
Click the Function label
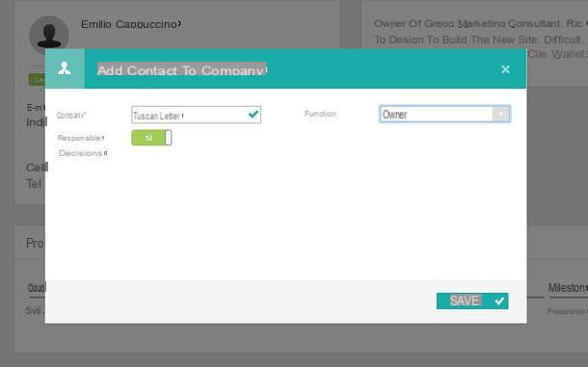pos(320,114)
